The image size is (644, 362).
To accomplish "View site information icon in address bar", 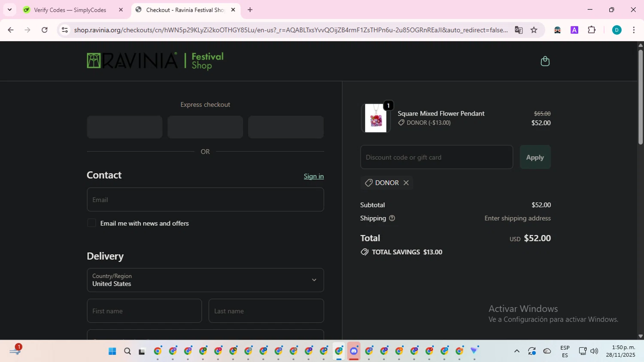I will [64, 30].
